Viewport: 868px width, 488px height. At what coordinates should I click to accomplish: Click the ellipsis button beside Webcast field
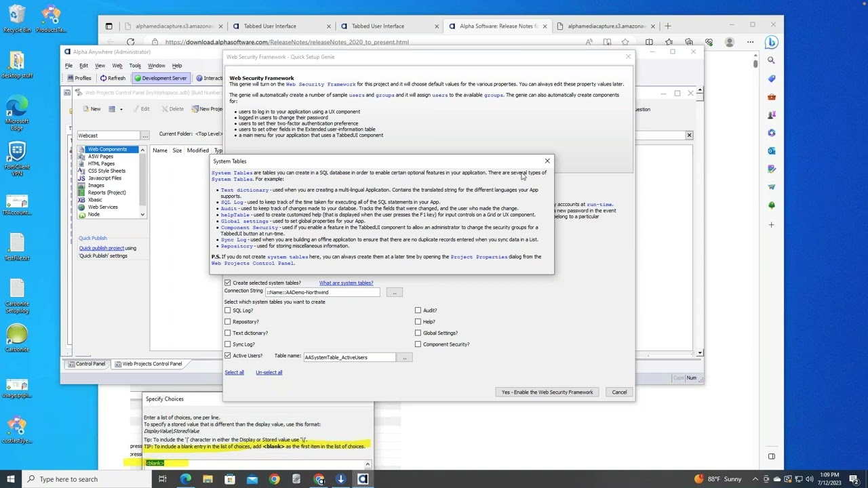click(x=144, y=136)
